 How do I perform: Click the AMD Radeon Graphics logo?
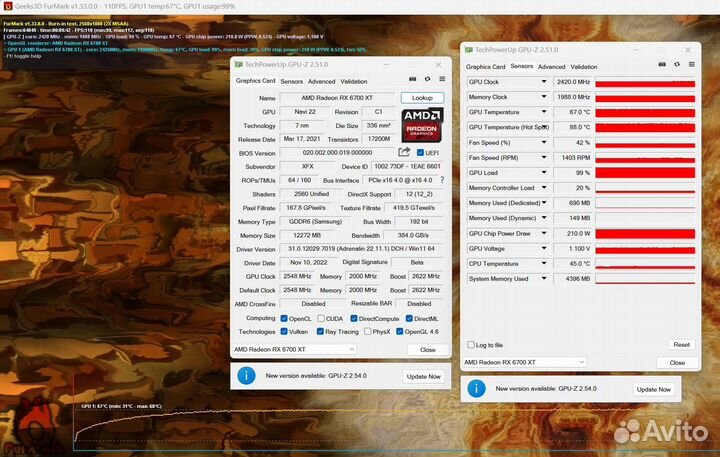pos(422,125)
